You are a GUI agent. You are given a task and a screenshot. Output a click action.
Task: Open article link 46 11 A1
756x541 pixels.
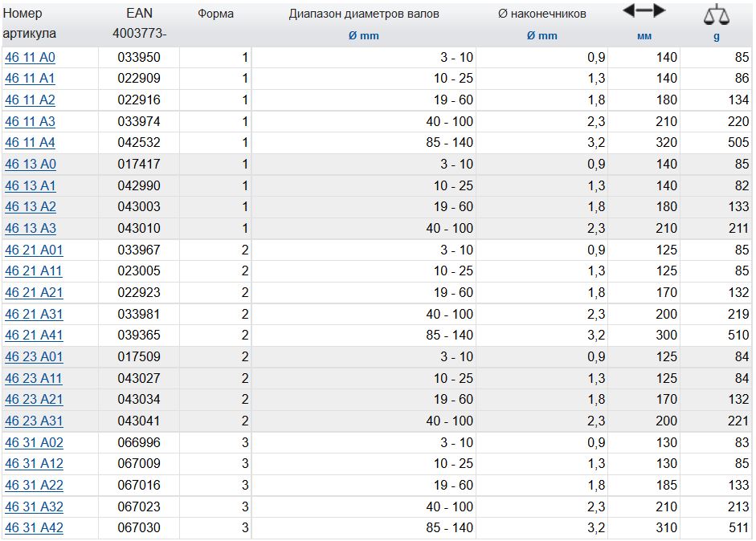coord(31,79)
